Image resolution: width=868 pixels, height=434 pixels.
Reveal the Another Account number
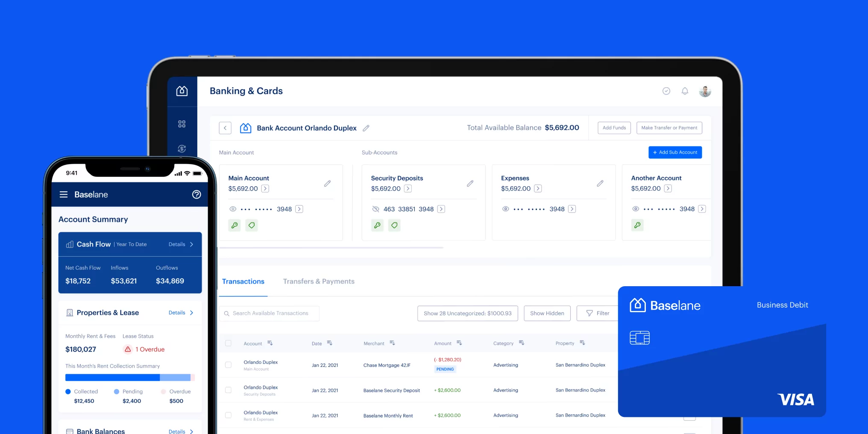[x=636, y=209]
